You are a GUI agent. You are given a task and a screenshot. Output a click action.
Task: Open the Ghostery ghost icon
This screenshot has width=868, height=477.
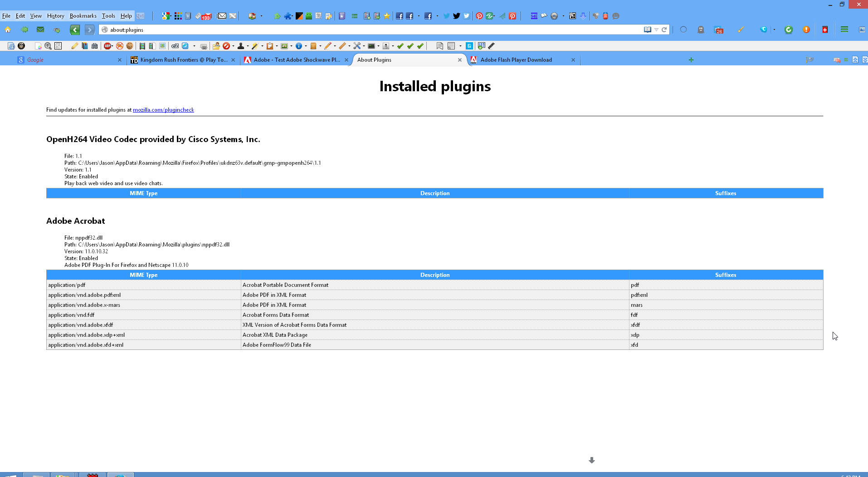pyautogui.click(x=701, y=30)
